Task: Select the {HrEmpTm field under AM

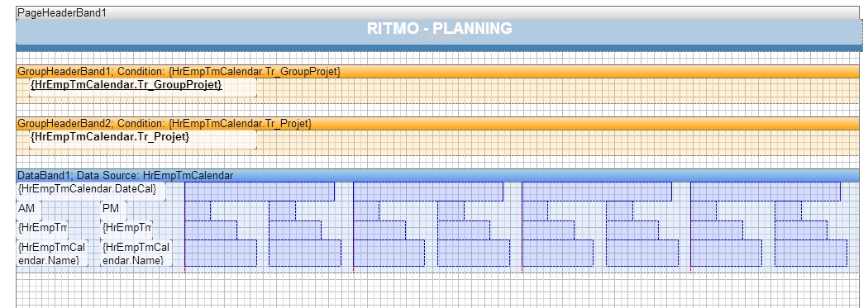Action: (42, 228)
